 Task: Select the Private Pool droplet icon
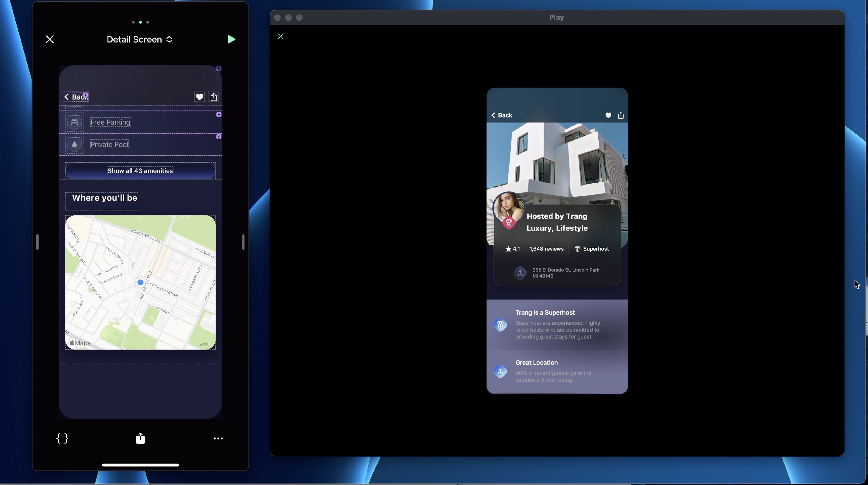[74, 144]
